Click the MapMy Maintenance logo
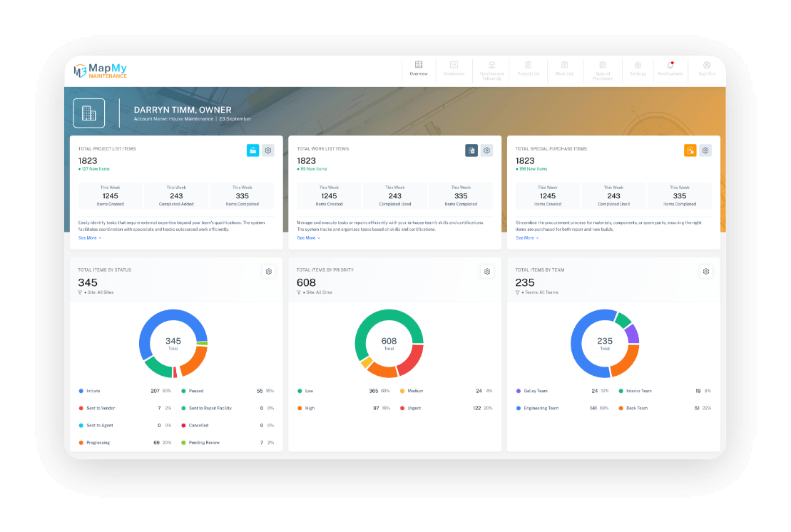Image resolution: width=791 pixels, height=532 pixels. point(100,71)
